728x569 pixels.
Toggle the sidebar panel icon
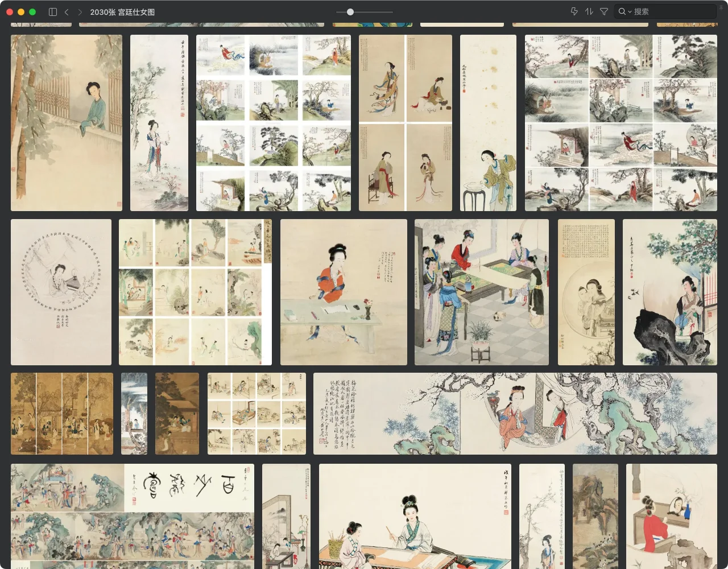(x=53, y=11)
